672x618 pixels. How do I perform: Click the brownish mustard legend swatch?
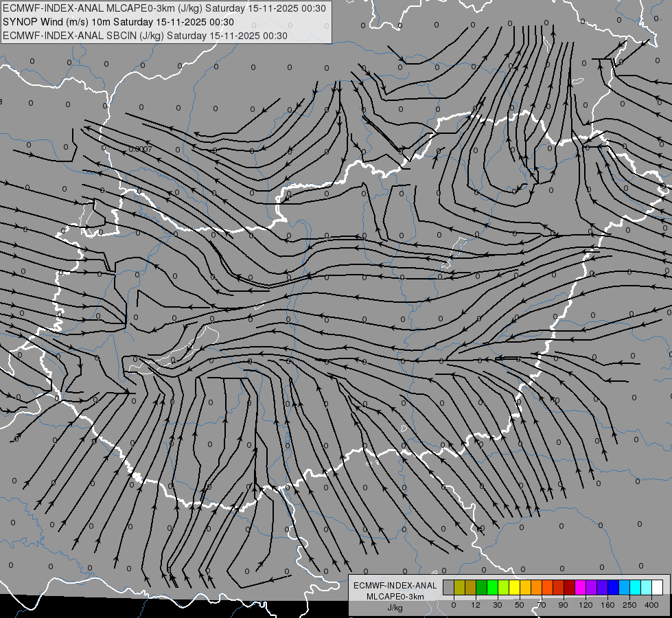[471, 587]
